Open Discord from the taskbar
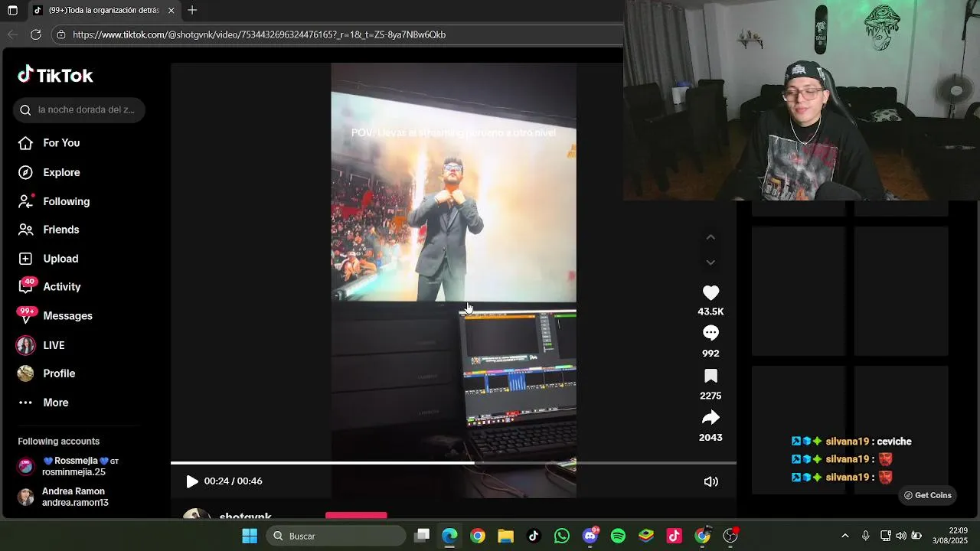 pos(590,536)
